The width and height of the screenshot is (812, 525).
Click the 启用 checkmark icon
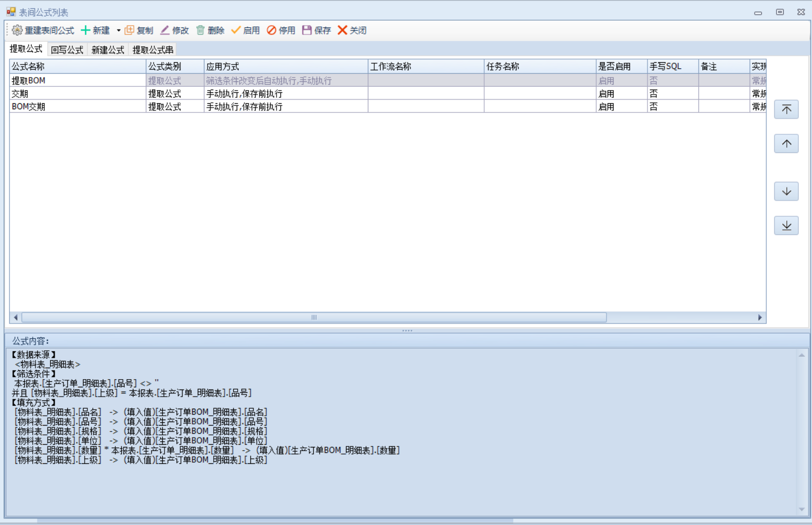236,30
